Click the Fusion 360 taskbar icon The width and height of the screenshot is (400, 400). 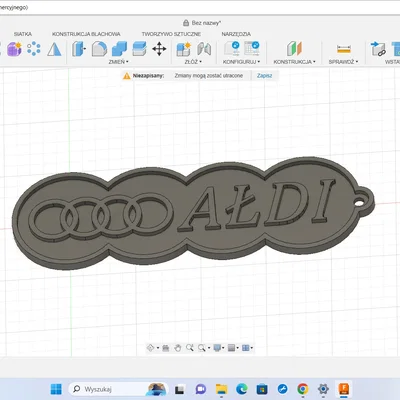tap(343, 389)
